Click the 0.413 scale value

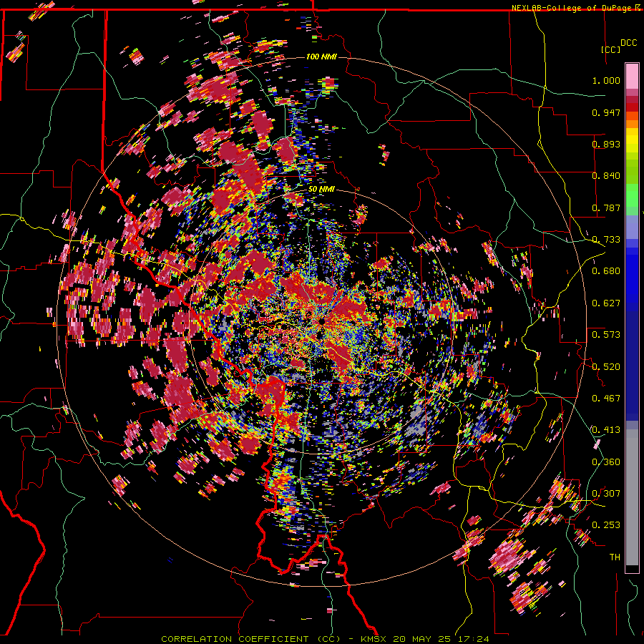(x=606, y=430)
